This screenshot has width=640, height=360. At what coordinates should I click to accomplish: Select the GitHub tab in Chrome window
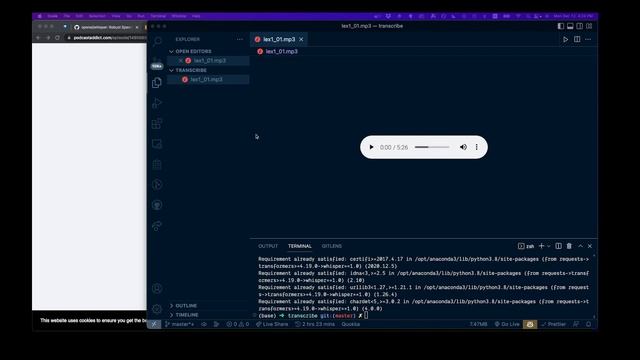(x=107, y=27)
